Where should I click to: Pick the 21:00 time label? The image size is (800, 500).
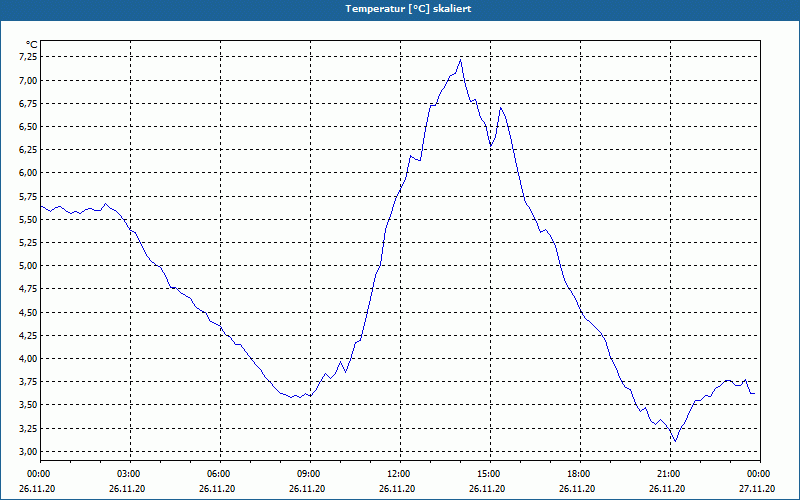(670, 474)
